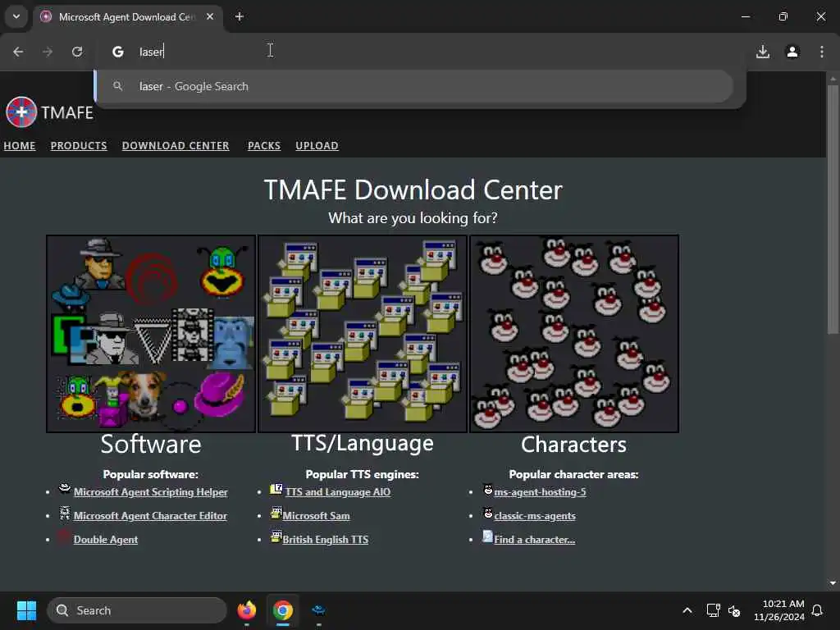Image resolution: width=840 pixels, height=630 pixels.
Task: Click the TMAFE logo
Action: pyautogui.click(x=50, y=112)
